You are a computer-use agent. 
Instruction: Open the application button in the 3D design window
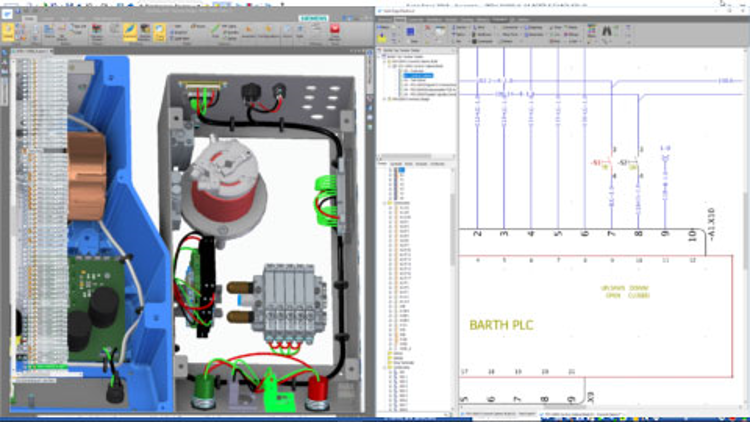pos(7,14)
